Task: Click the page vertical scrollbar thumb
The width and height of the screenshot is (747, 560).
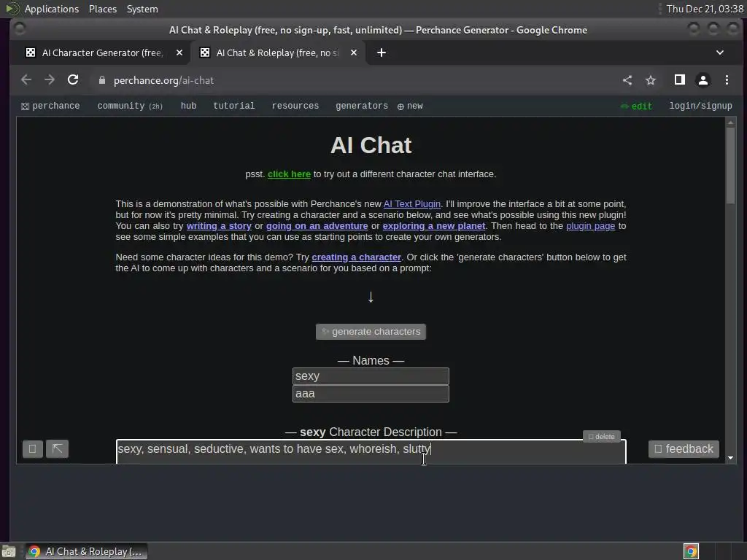Action: 730,166
